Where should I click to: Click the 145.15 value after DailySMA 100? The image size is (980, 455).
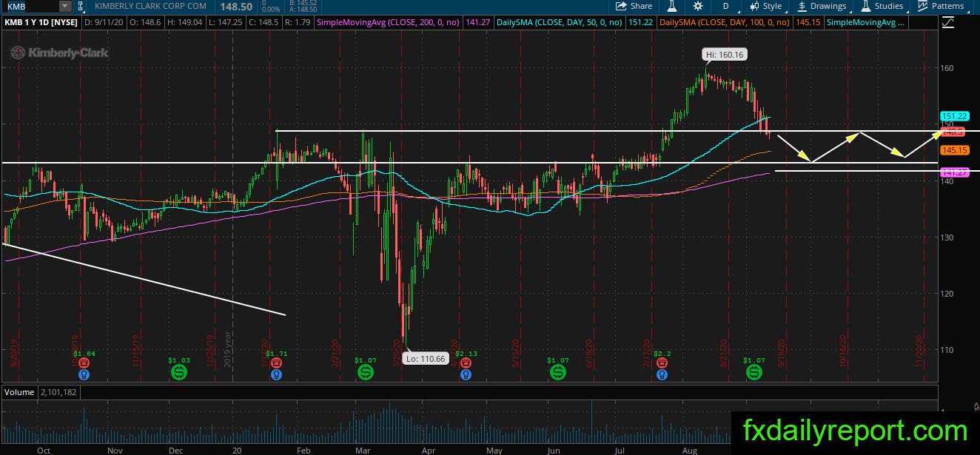(x=809, y=23)
